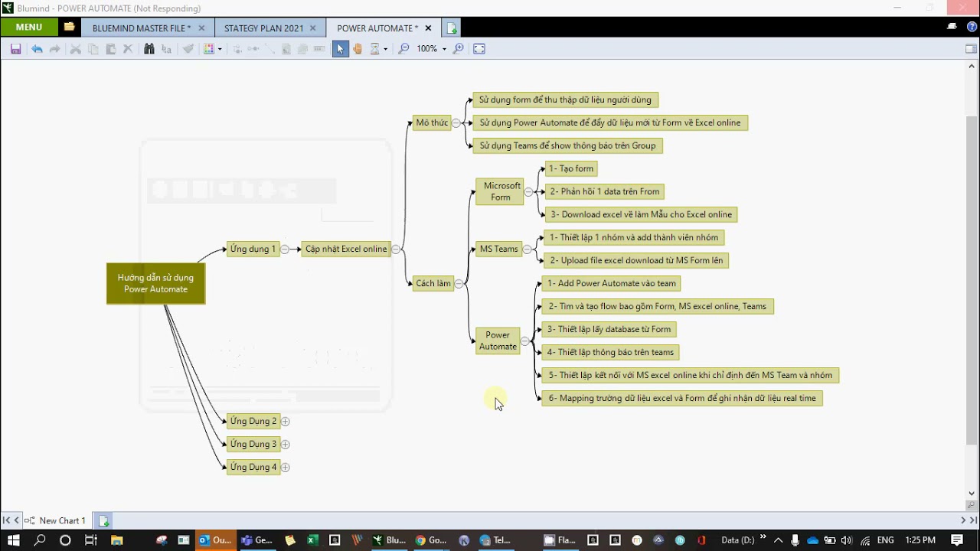Open the Windows Start menu
Viewport: 980px width, 551px height.
pos(13,540)
